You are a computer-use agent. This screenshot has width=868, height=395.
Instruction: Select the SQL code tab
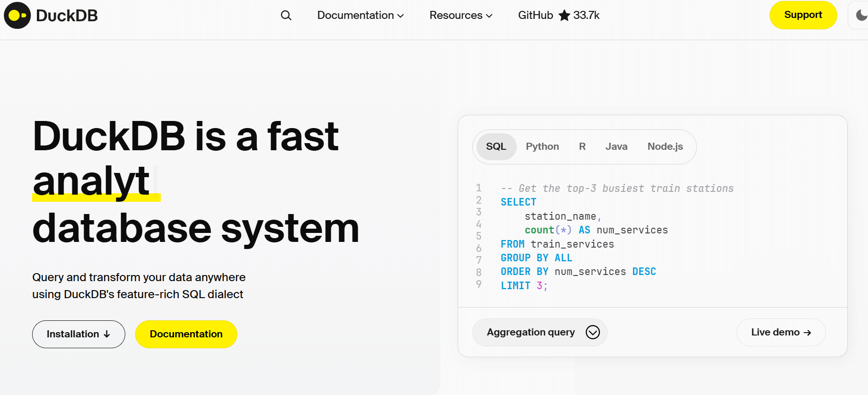click(x=496, y=147)
